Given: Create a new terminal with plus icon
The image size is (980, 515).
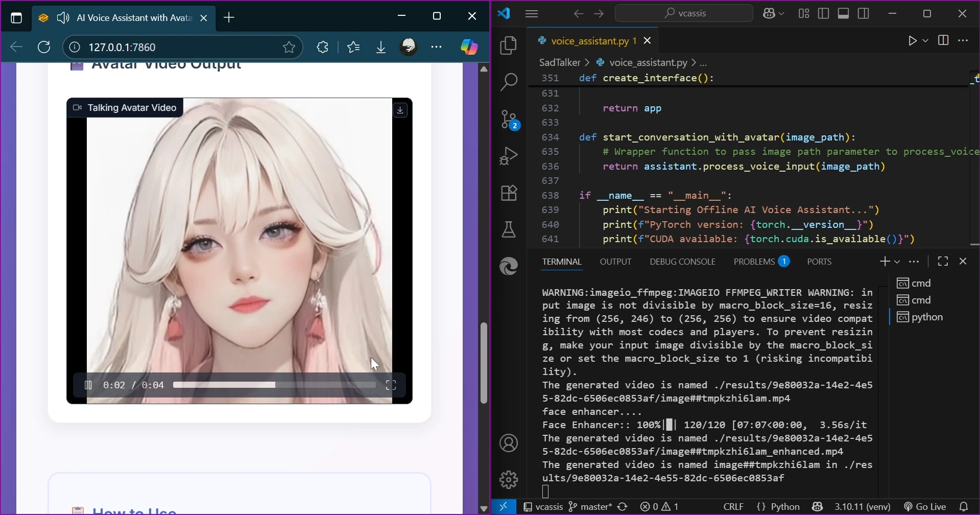Looking at the screenshot, I should (885, 262).
